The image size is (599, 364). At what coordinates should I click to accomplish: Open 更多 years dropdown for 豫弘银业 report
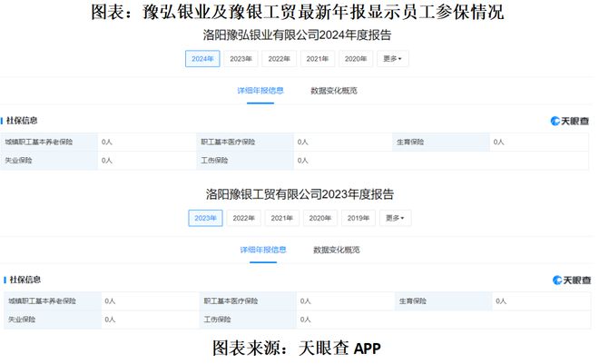[393, 59]
